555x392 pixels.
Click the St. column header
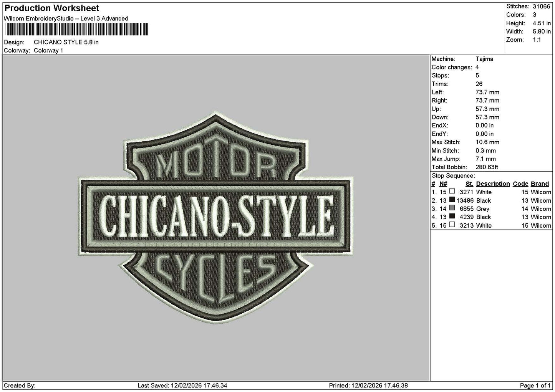(x=469, y=184)
